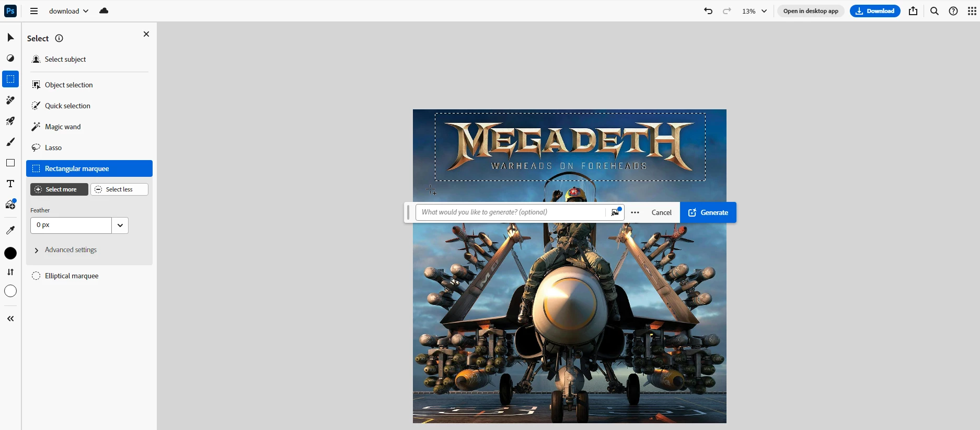
Task: Choose Elliptical marquee tool
Action: click(x=89, y=276)
